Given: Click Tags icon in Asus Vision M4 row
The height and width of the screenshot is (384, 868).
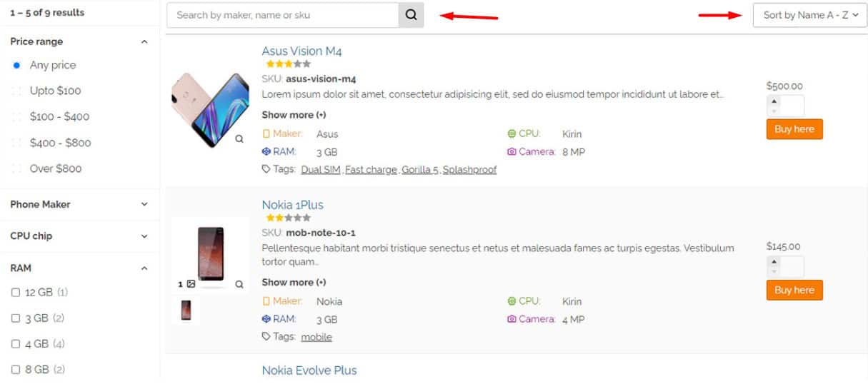Looking at the screenshot, I should point(266,169).
